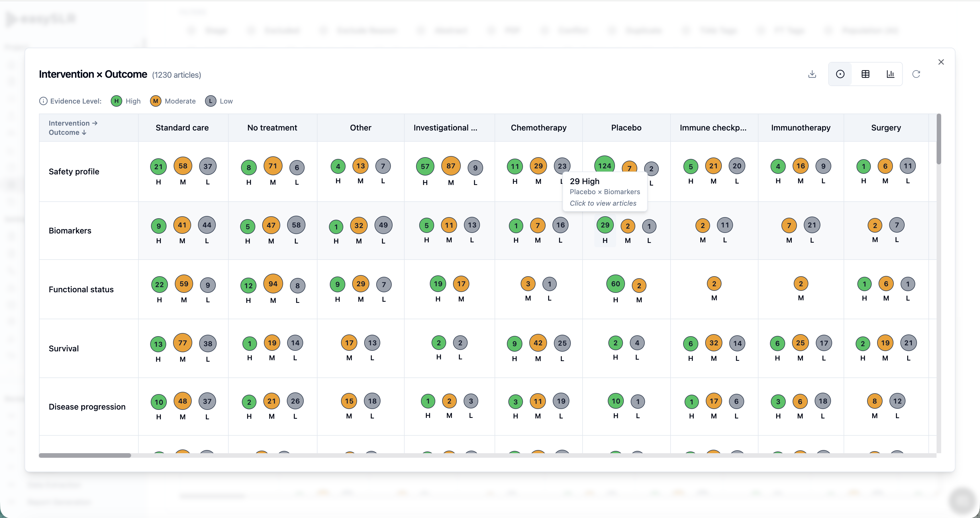Click the Functional status row label
The height and width of the screenshot is (518, 980).
(81, 289)
